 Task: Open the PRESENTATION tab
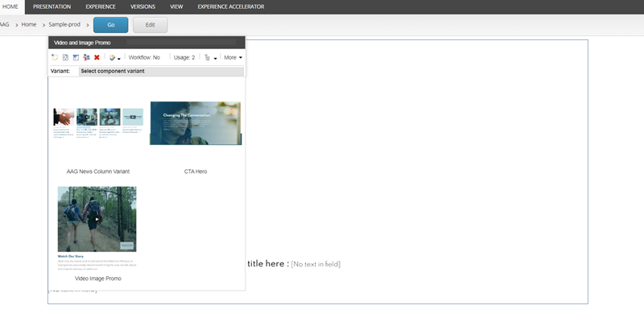point(52,6)
